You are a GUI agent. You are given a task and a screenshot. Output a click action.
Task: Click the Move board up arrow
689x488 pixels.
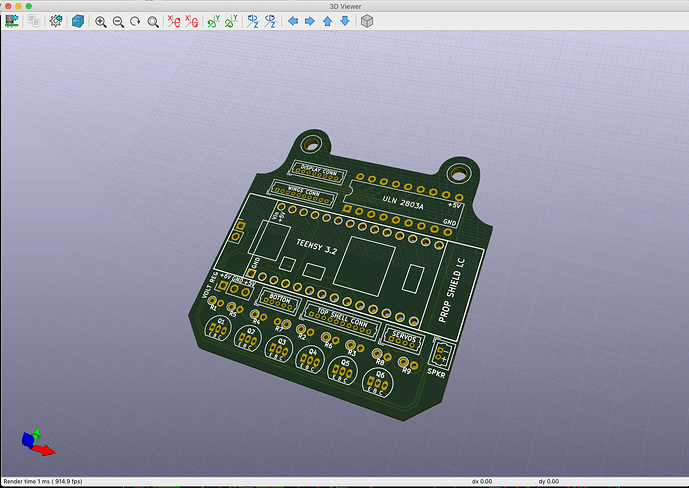pos(327,21)
